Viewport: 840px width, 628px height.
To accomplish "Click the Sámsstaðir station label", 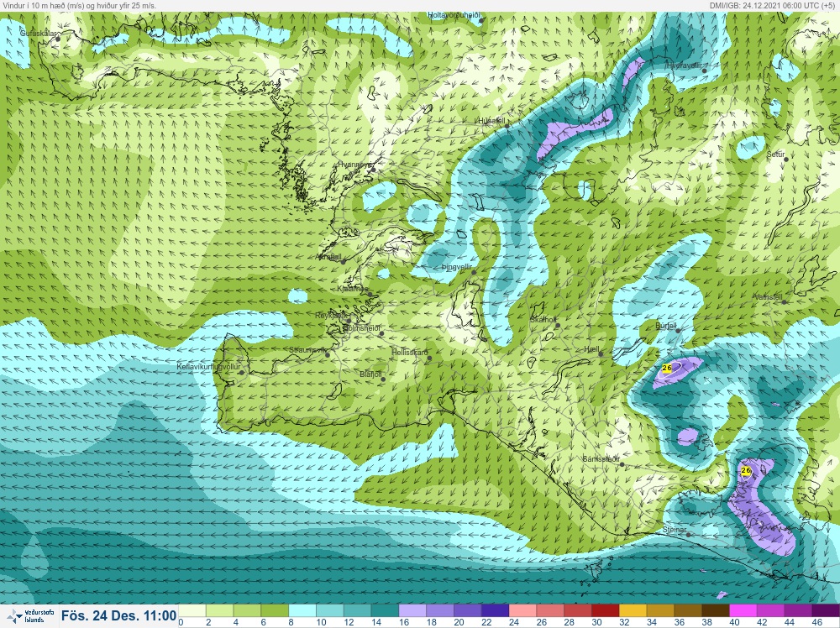I will pos(601,459).
